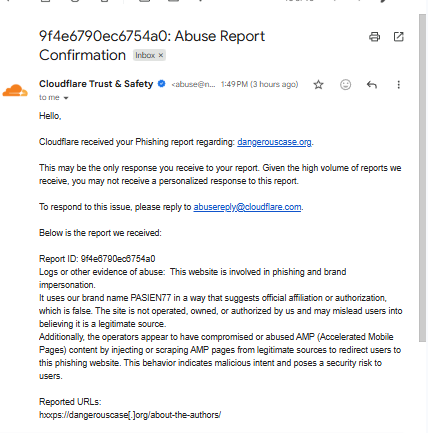Open the email in a new window

point(398,37)
